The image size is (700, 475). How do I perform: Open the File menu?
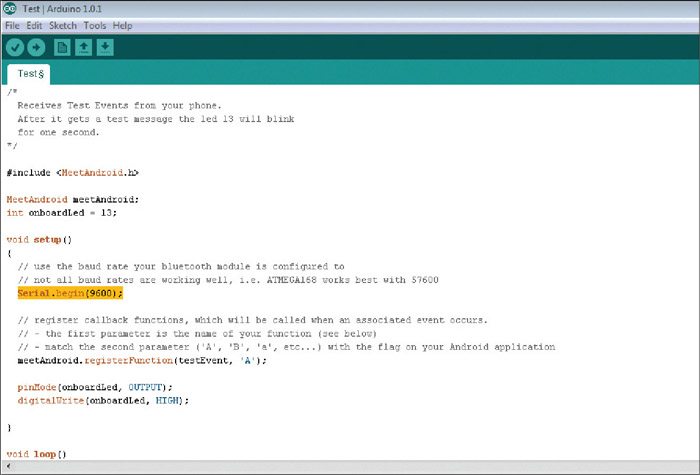point(12,25)
